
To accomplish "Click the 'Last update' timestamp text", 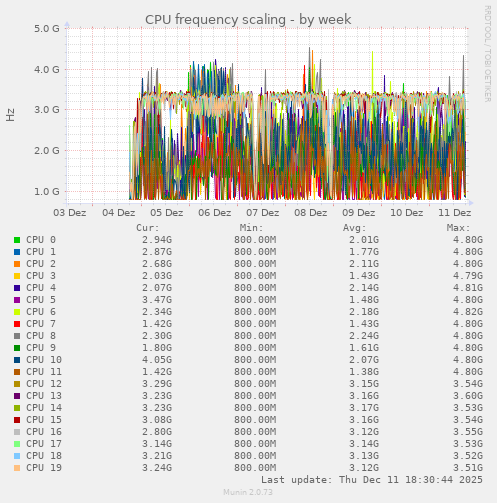I will tap(372, 480).
